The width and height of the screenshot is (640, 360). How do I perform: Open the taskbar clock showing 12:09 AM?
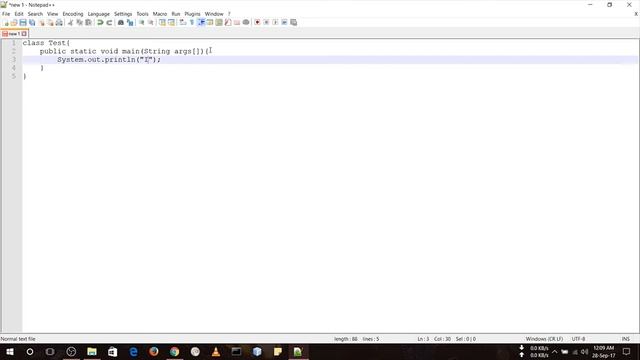point(604,351)
